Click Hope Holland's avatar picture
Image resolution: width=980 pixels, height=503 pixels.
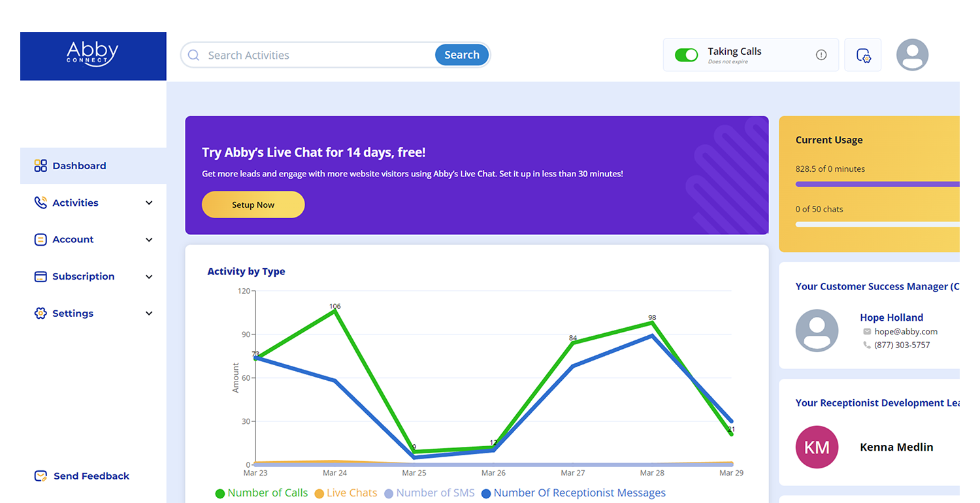[817, 331]
